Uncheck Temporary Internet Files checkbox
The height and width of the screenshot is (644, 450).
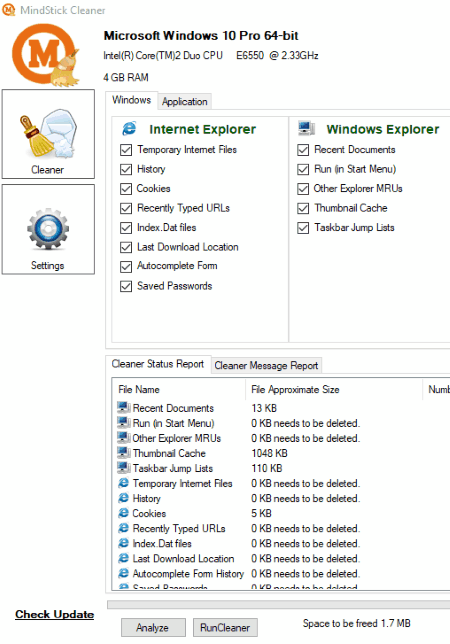(x=126, y=150)
